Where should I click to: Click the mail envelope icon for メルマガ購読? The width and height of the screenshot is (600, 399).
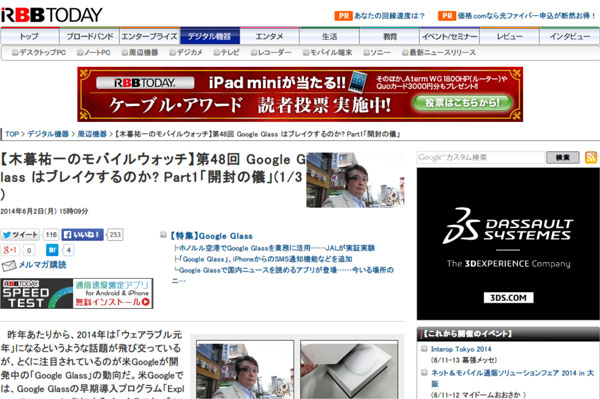pyautogui.click(x=9, y=265)
